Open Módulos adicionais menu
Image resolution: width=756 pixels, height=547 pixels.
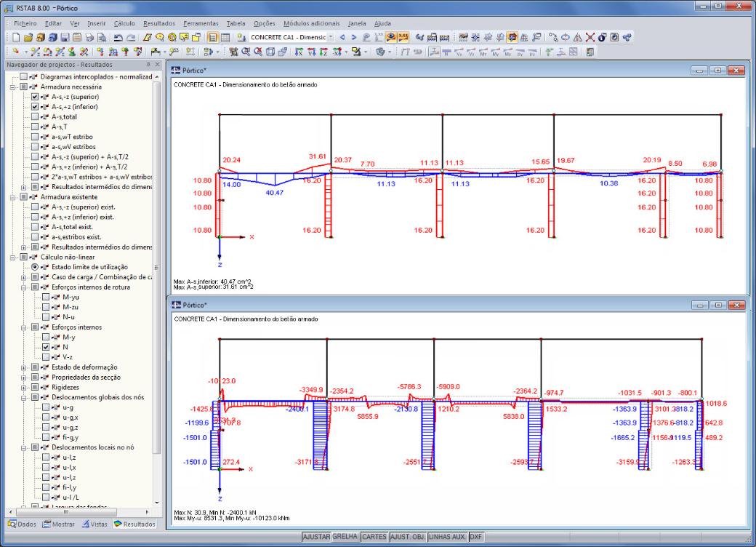[311, 23]
